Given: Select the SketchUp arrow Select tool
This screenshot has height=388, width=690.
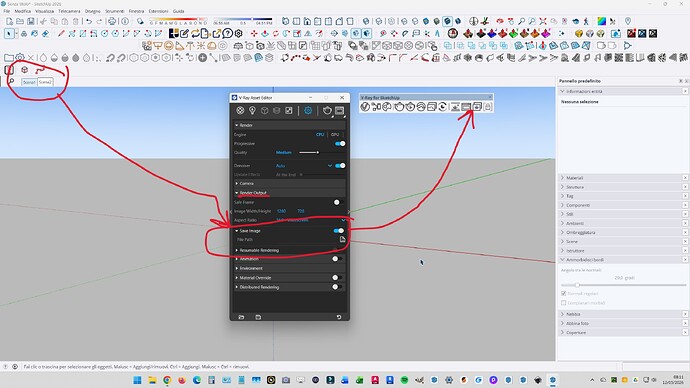Looking at the screenshot, I should pos(9,33).
